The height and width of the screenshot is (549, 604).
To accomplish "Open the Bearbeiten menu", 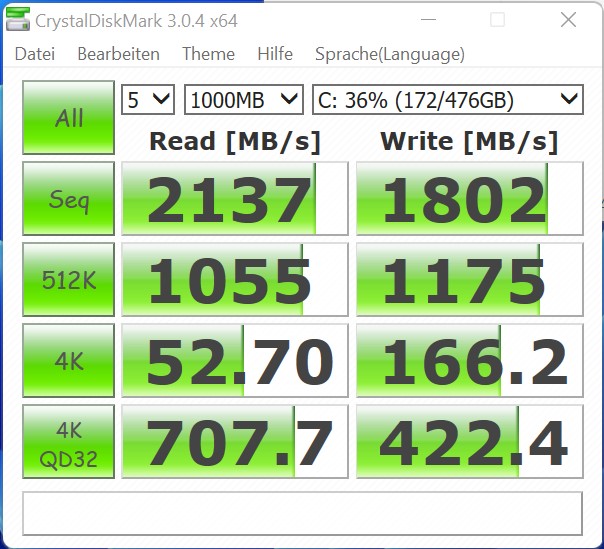I will click(x=118, y=54).
